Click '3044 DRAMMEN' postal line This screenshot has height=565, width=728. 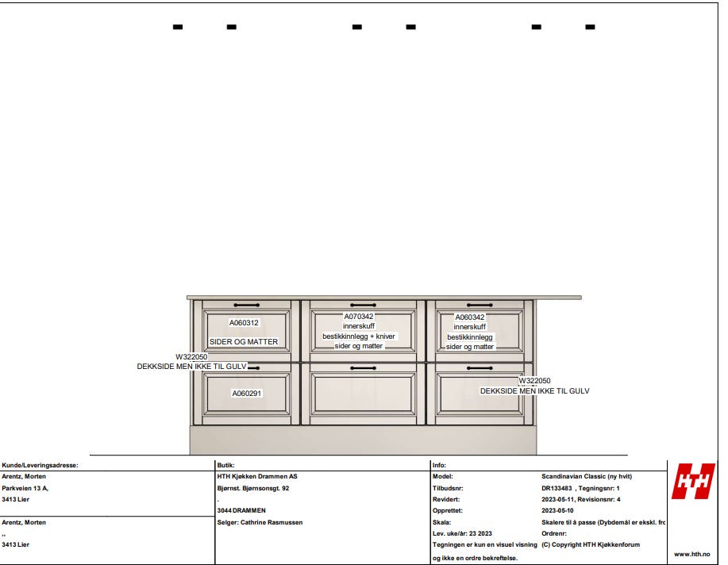(241, 510)
